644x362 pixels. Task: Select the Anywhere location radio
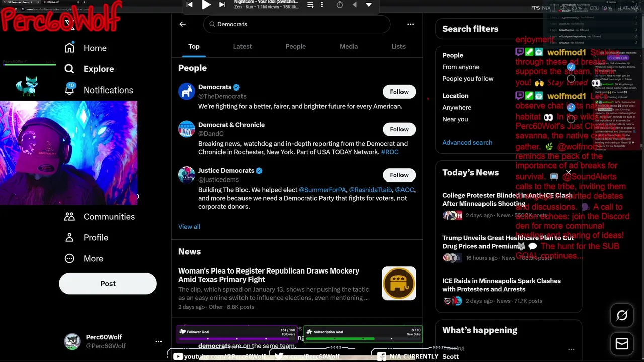pos(571,107)
